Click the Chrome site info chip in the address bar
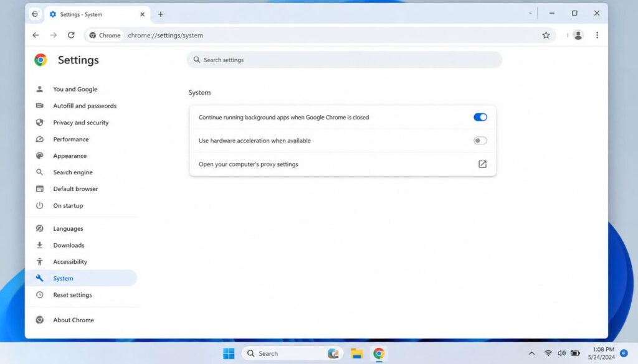638x364 pixels. tap(105, 35)
